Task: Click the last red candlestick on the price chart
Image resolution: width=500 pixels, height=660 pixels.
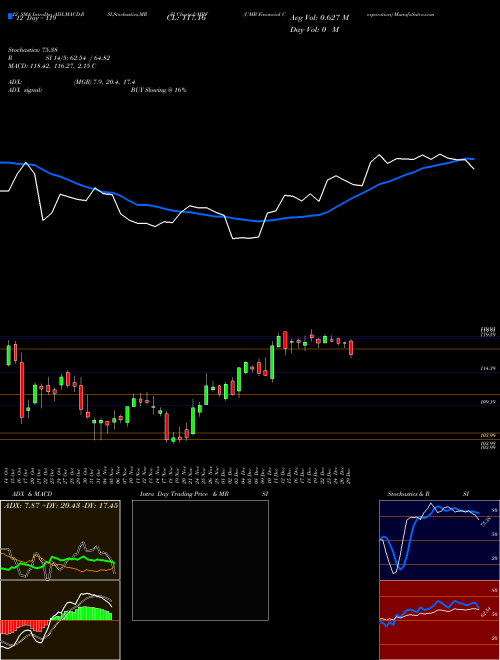Action: [351, 349]
